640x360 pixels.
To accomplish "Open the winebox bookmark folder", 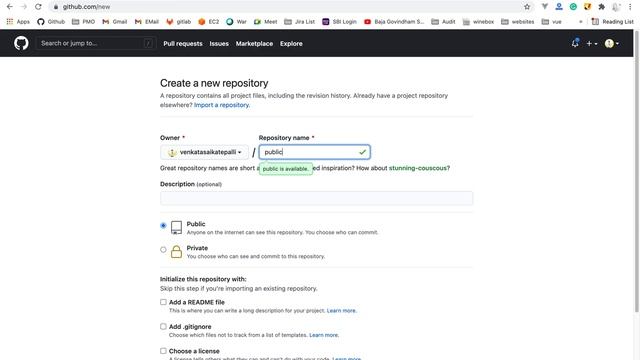I will click(x=478, y=22).
